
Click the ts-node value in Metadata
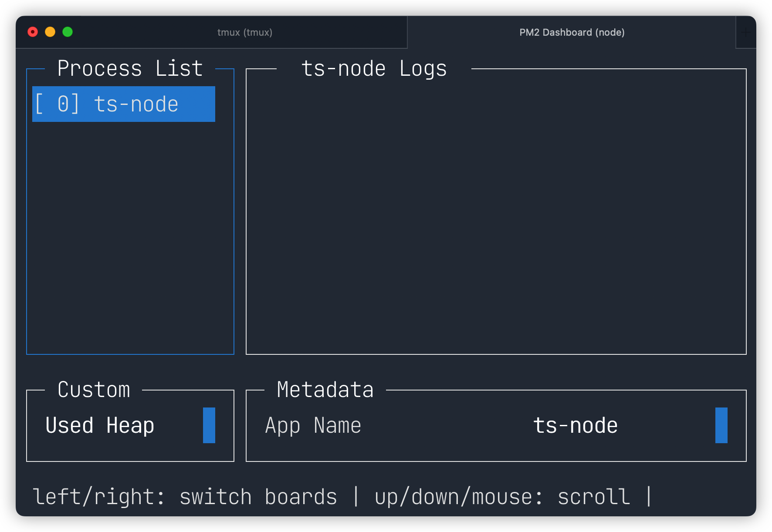575,425
